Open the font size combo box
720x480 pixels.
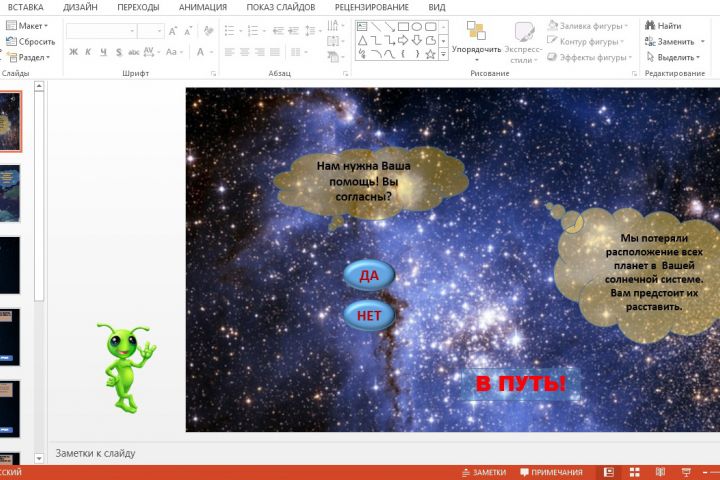pyautogui.click(x=151, y=31)
